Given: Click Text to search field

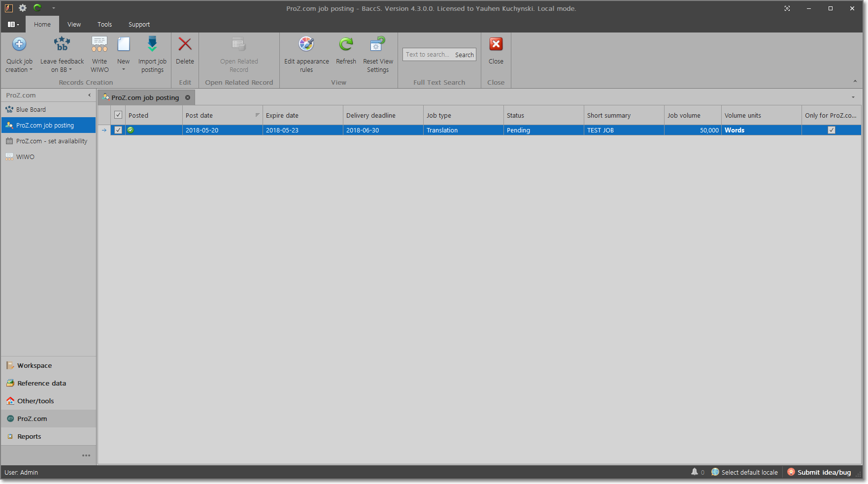Looking at the screenshot, I should coord(428,55).
